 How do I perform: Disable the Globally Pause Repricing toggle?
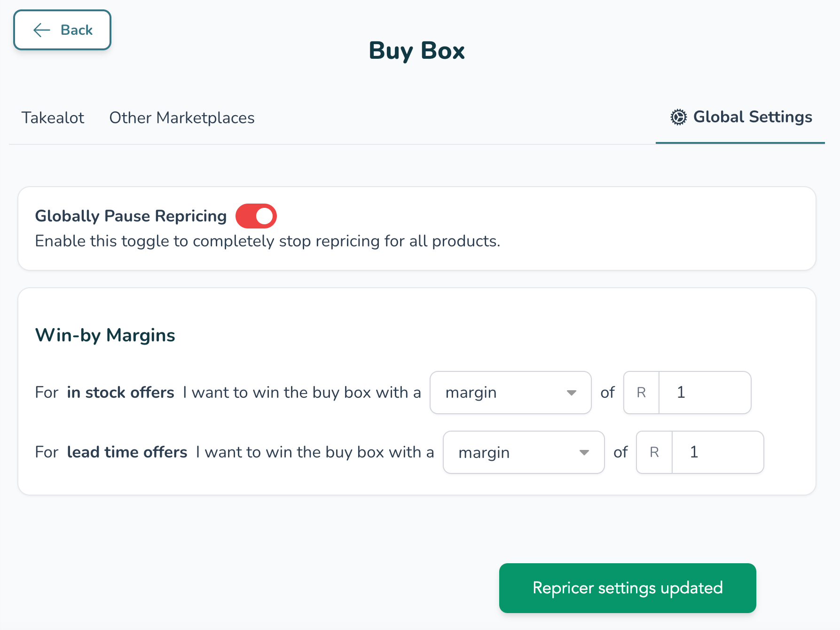tap(256, 216)
